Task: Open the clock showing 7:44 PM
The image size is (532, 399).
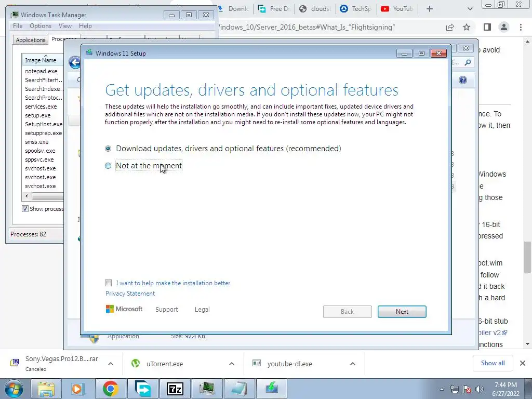Action: coord(506,389)
